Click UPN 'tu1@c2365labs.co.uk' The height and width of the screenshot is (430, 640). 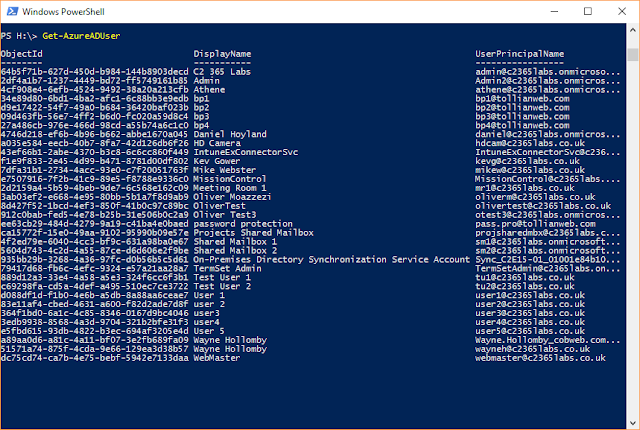tap(525, 278)
